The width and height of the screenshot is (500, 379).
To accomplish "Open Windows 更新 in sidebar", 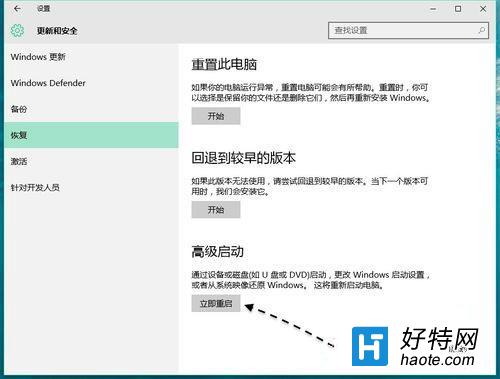I will (x=91, y=57).
